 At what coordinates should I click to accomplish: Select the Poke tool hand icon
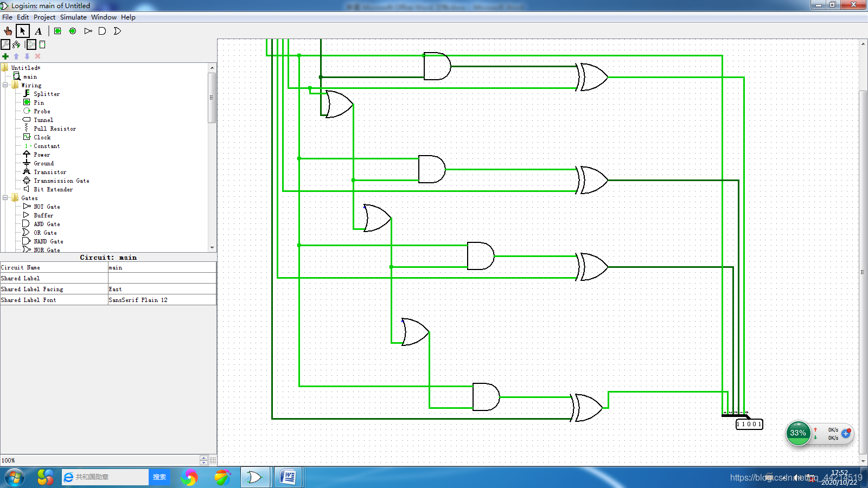(x=8, y=31)
